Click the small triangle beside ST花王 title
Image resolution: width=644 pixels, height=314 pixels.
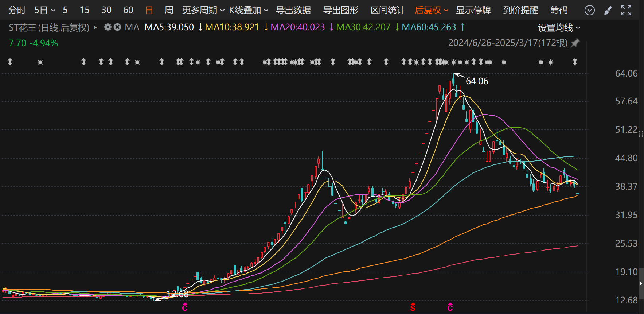point(95,27)
